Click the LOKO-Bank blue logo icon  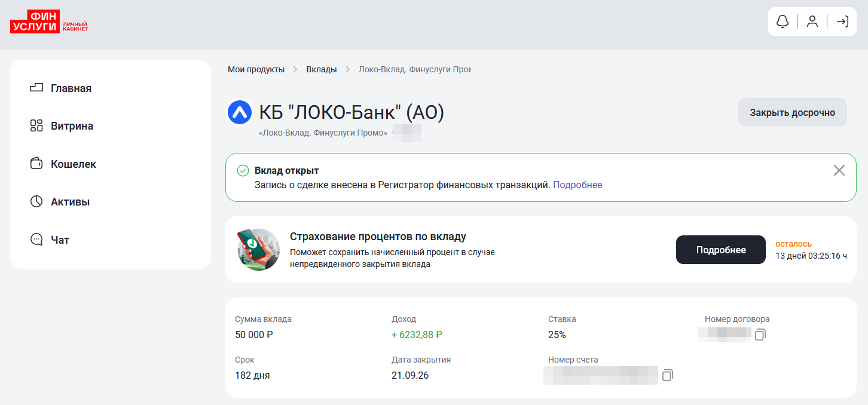[240, 112]
